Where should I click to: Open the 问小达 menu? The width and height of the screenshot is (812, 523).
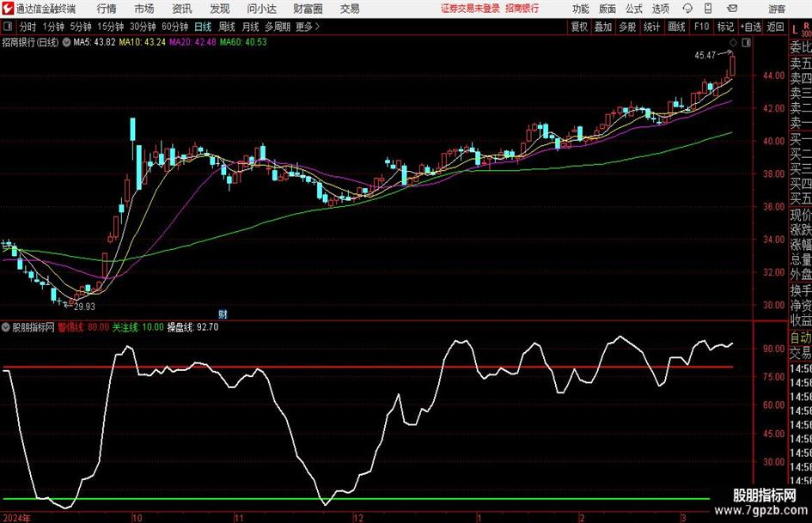pyautogui.click(x=261, y=9)
